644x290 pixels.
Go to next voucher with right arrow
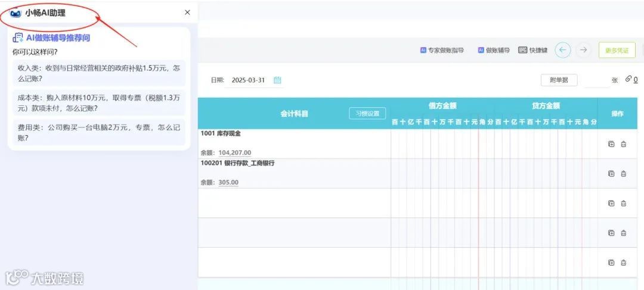point(583,50)
